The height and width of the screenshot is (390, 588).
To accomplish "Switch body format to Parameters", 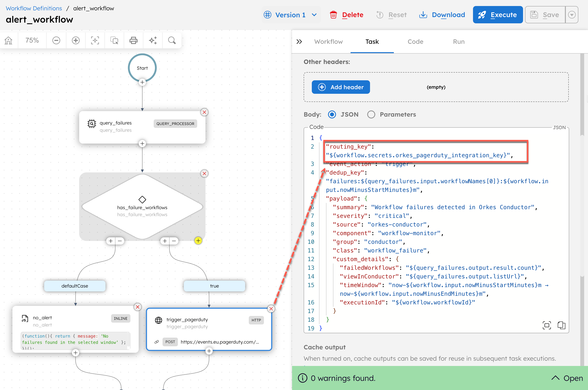I will click(x=371, y=114).
